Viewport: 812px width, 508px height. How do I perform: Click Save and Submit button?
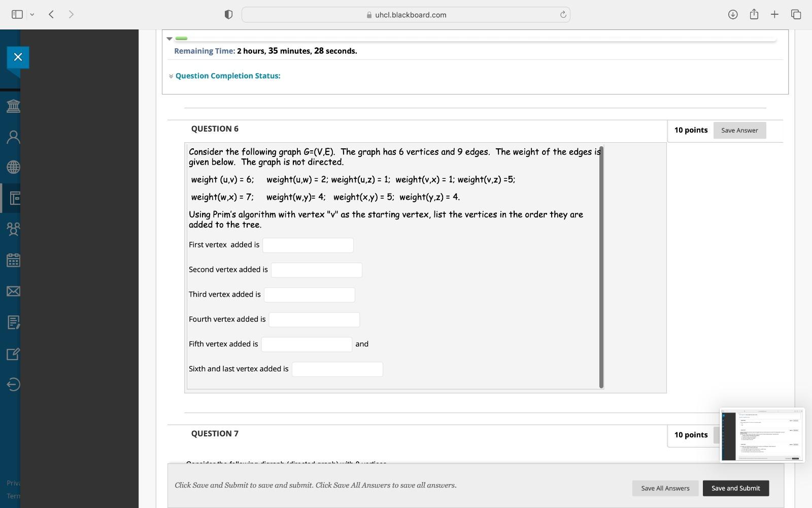[736, 488]
